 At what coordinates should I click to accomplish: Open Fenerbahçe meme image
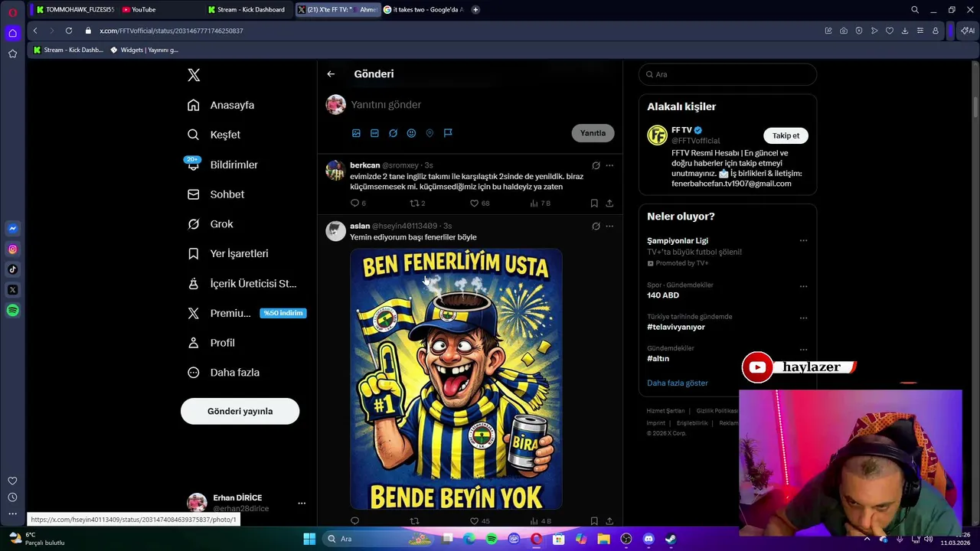click(x=456, y=379)
